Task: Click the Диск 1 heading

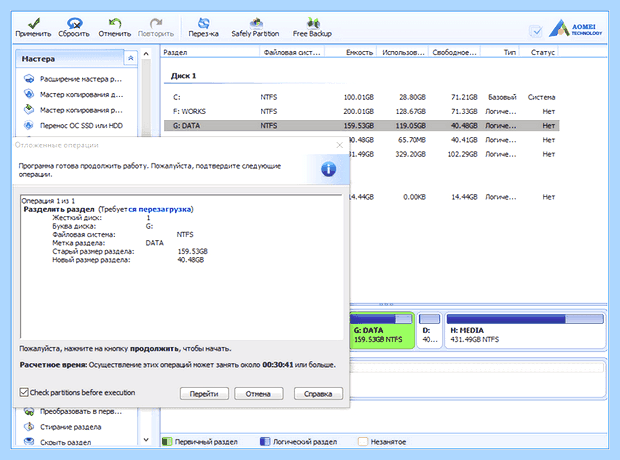Action: click(183, 76)
